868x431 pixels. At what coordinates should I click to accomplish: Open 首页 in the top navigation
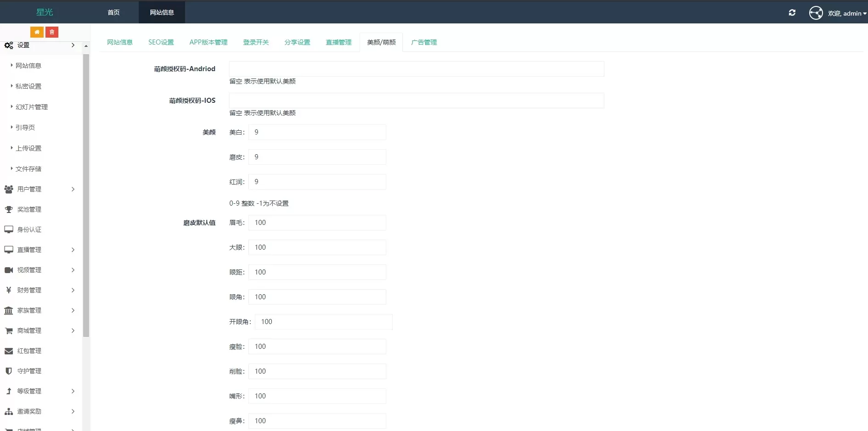[113, 12]
